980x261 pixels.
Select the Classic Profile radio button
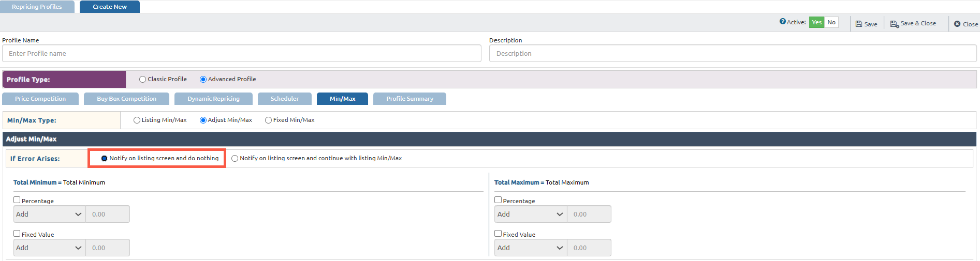142,80
